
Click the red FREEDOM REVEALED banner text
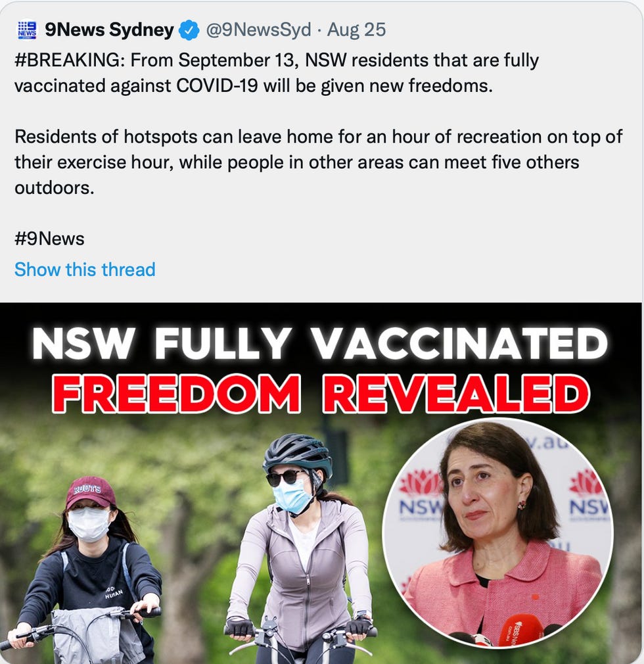(321, 393)
